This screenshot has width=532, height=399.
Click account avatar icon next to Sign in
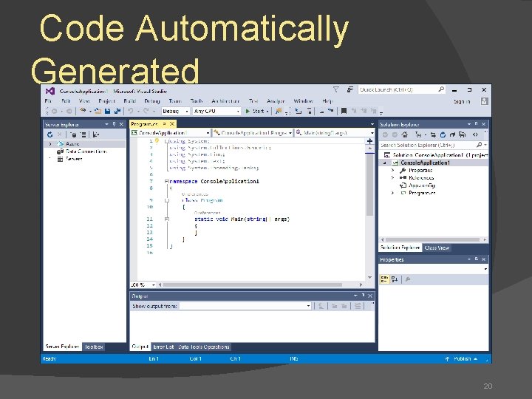pos(484,101)
